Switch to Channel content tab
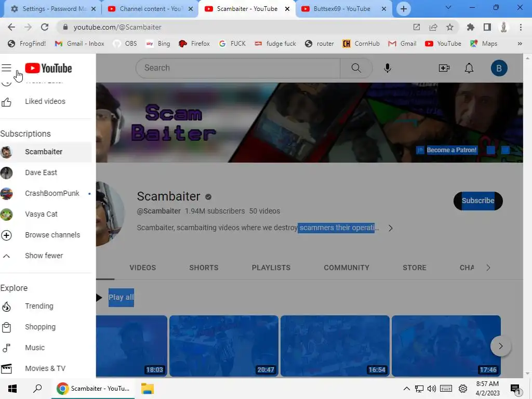This screenshot has width=532, height=399. point(149,9)
